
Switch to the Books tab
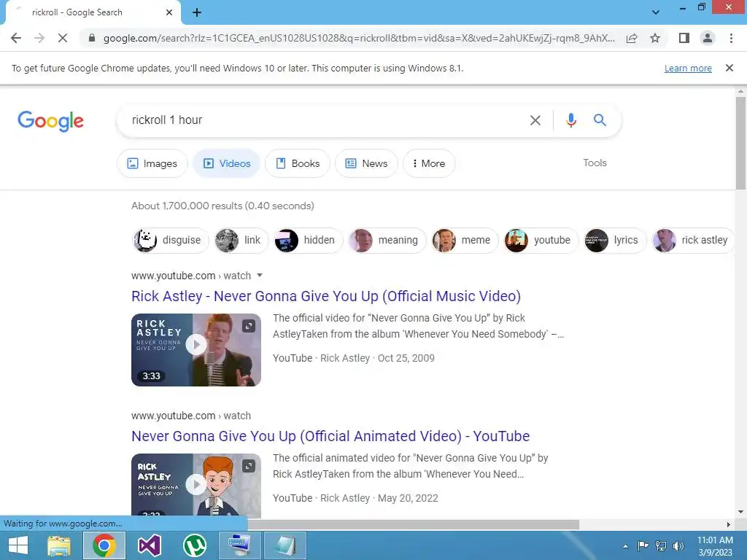click(298, 163)
